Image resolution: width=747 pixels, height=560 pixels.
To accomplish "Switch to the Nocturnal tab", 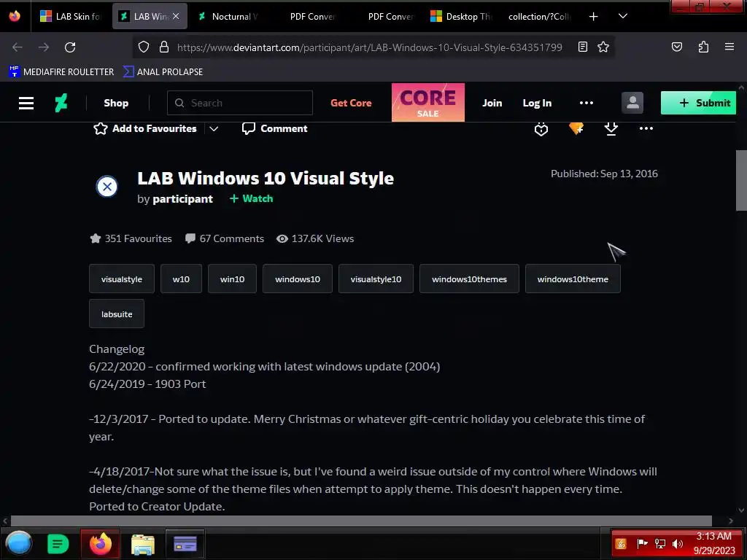I will pos(228,16).
